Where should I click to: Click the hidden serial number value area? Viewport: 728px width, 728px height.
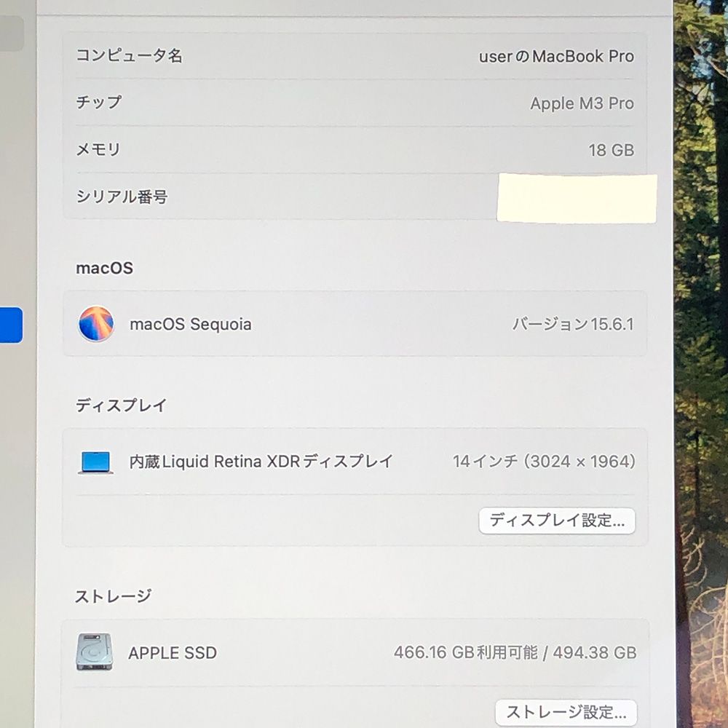click(x=577, y=198)
